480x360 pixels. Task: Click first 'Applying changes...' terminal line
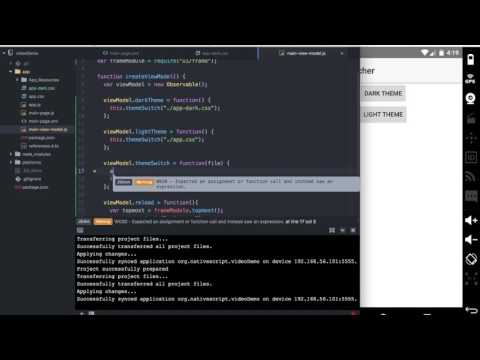pos(106,254)
